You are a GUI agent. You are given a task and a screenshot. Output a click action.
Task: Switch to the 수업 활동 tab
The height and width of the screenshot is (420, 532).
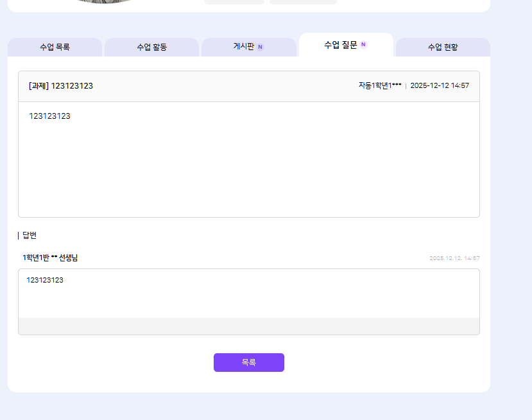tap(151, 47)
